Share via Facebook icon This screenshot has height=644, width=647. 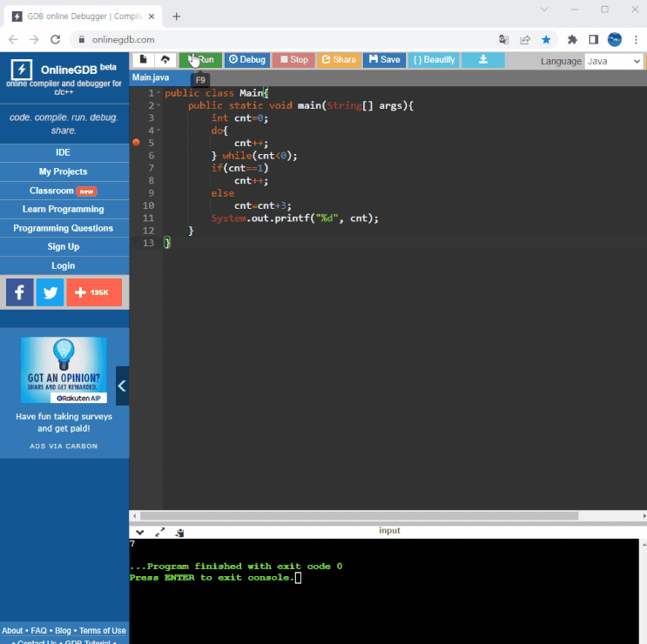click(20, 292)
